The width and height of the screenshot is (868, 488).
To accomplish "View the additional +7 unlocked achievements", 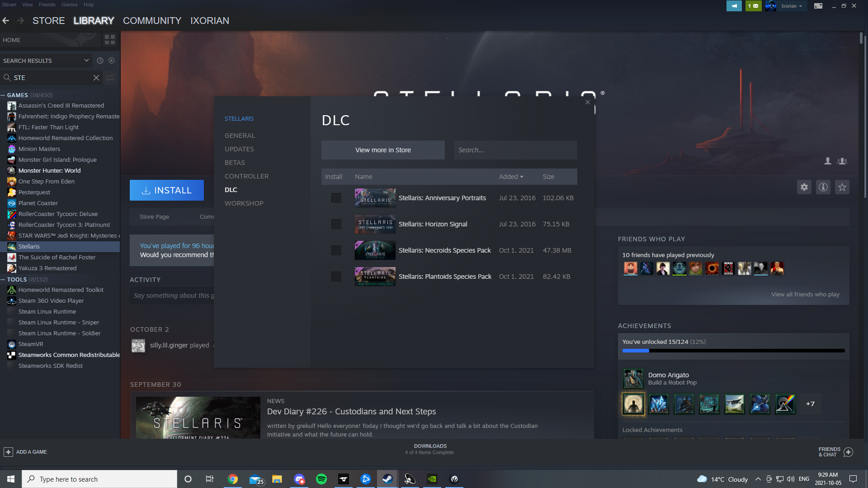I will point(810,404).
